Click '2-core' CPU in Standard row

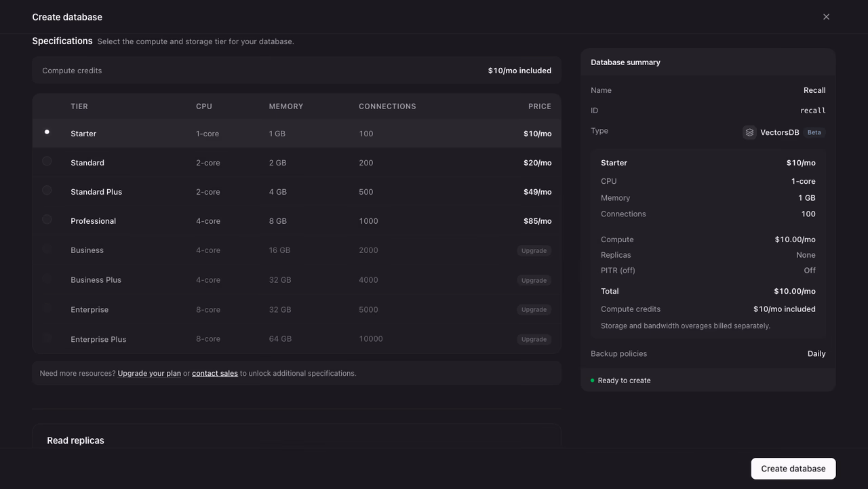pyautogui.click(x=208, y=163)
